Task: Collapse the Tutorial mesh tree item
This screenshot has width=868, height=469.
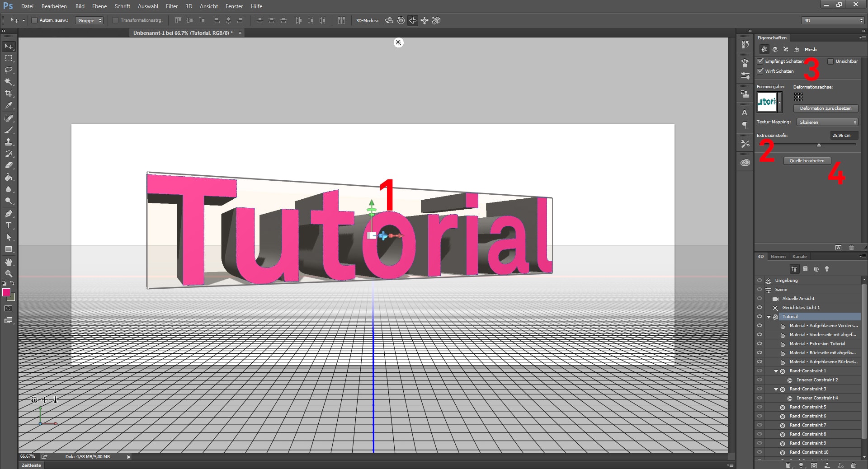Action: pyautogui.click(x=769, y=317)
